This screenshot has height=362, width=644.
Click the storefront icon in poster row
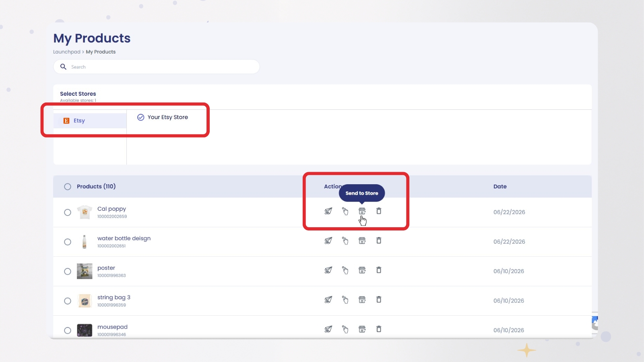coord(362,270)
